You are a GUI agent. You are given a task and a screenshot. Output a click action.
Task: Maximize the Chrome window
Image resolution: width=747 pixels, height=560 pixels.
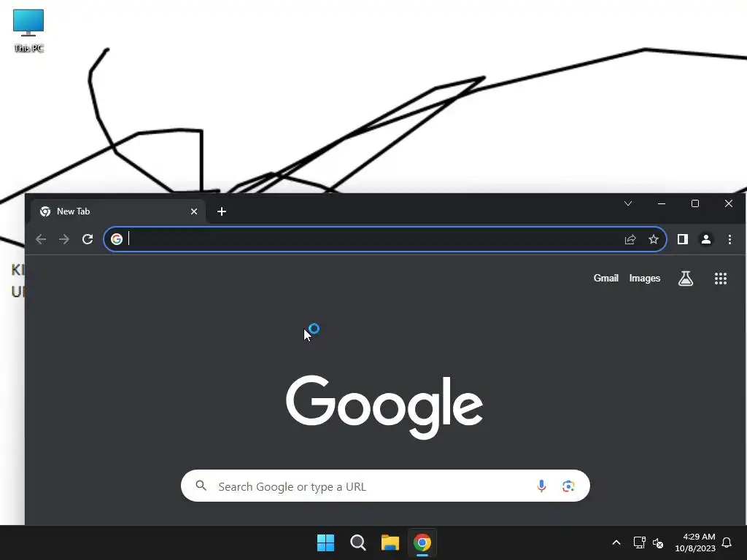tap(695, 204)
